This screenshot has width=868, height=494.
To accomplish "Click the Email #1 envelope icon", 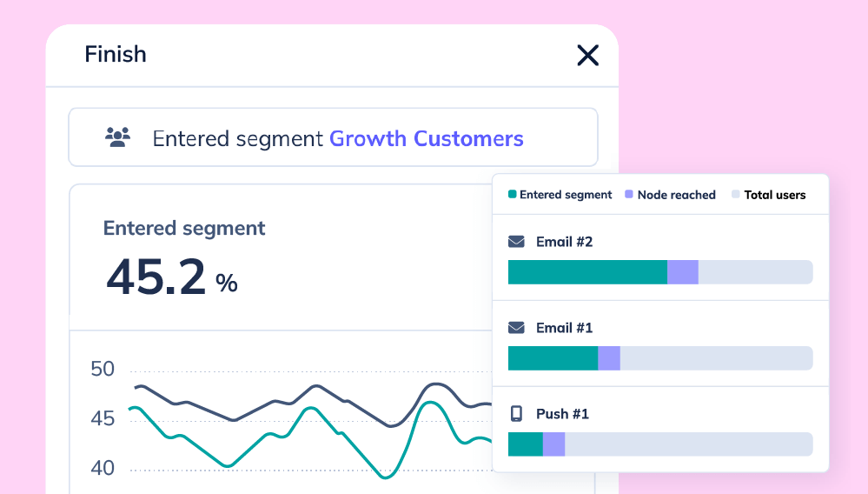I will point(516,328).
